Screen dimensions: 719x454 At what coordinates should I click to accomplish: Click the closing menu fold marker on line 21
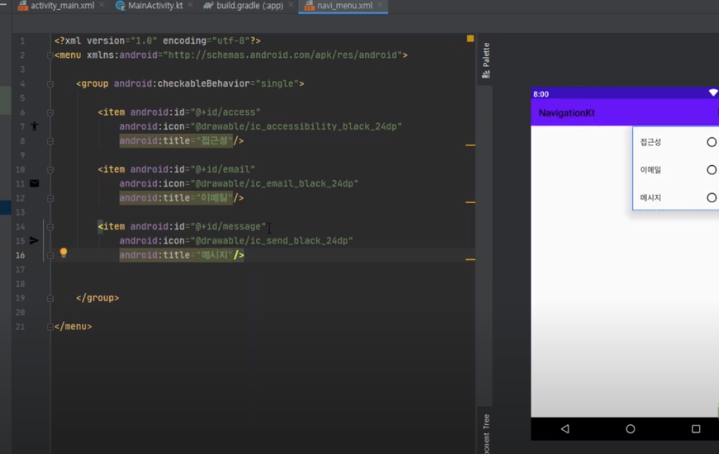pyautogui.click(x=50, y=327)
